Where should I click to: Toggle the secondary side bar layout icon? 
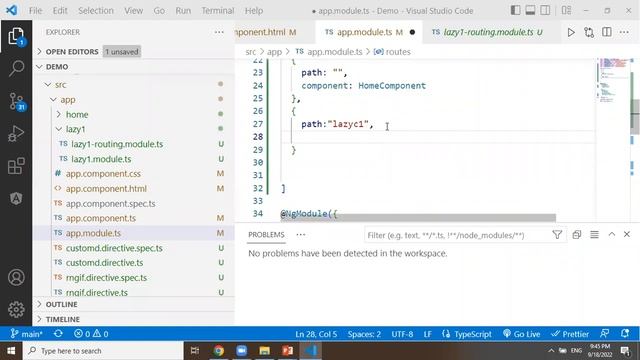tap(545, 10)
